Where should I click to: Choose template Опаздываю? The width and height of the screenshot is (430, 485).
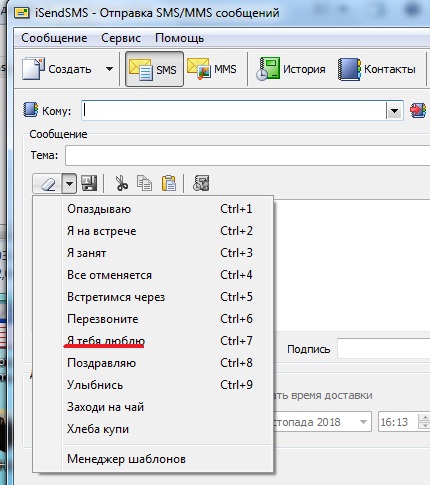point(153,209)
